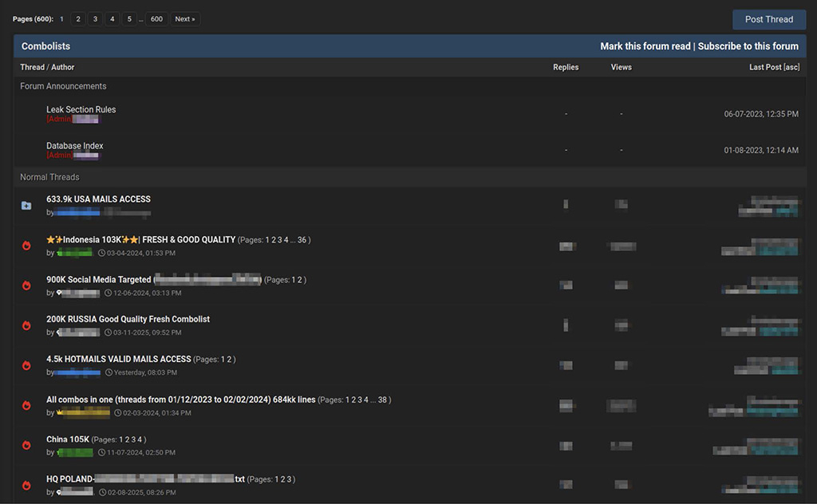This screenshot has width=817, height=504.
Task: Click the flame icon next to China 105K
Action: pos(26,445)
